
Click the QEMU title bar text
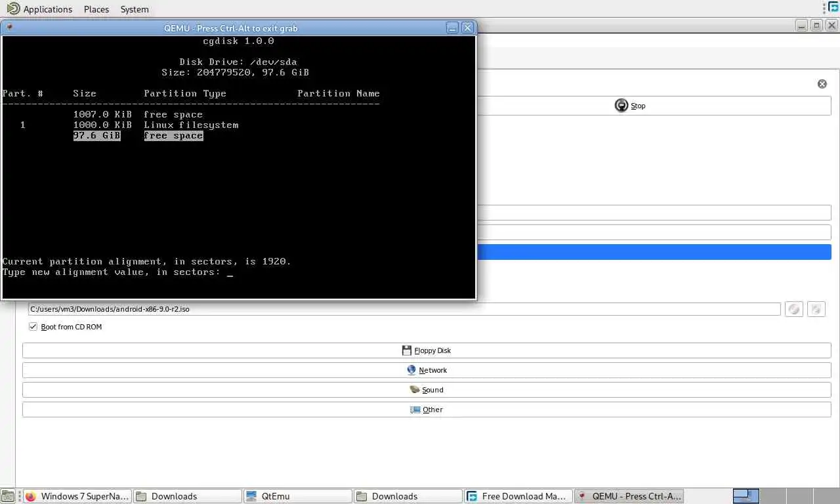click(x=230, y=28)
